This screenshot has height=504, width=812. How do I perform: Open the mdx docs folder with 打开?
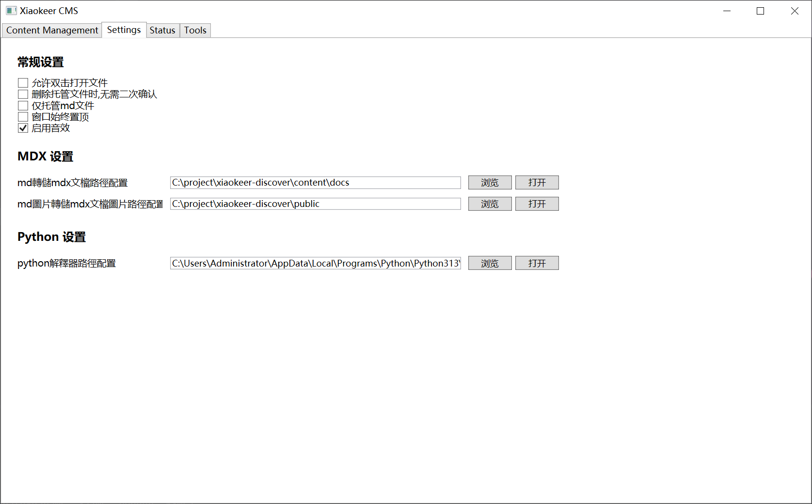[x=537, y=183]
